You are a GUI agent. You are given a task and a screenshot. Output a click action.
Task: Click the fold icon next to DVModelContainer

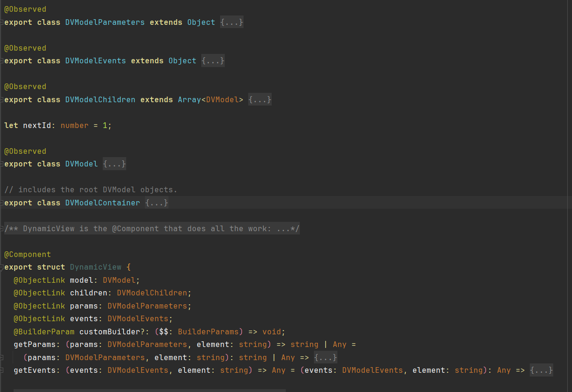coord(1,203)
